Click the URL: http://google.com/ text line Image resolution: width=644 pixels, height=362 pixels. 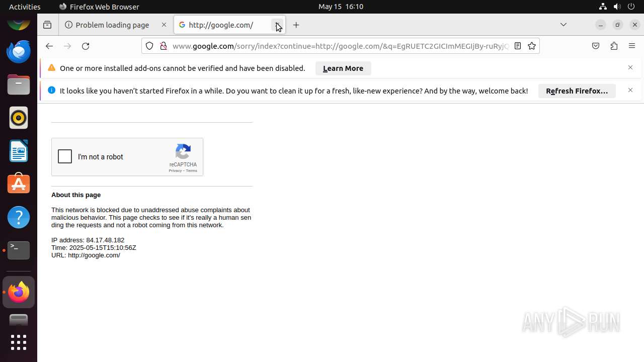click(x=86, y=255)
